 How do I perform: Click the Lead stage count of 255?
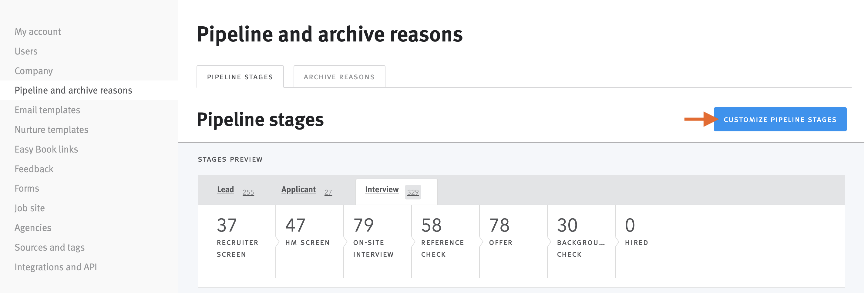tap(248, 192)
